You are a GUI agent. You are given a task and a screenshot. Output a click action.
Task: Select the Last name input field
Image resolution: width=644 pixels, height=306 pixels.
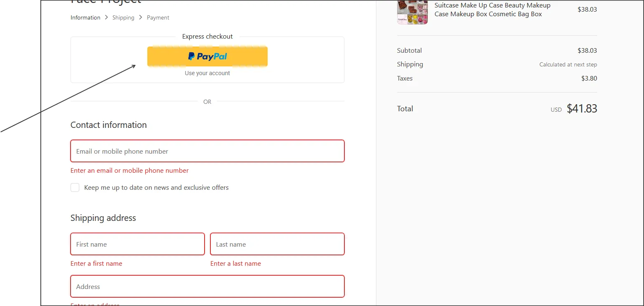point(277,244)
